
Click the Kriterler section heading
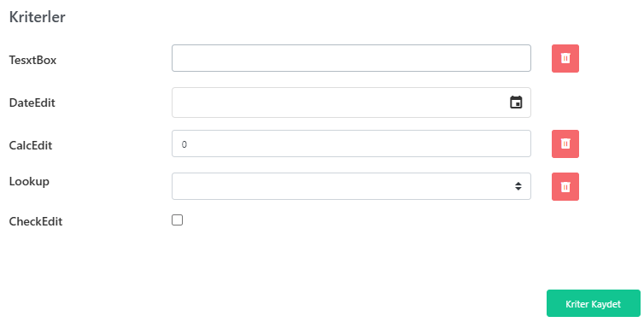click(38, 17)
